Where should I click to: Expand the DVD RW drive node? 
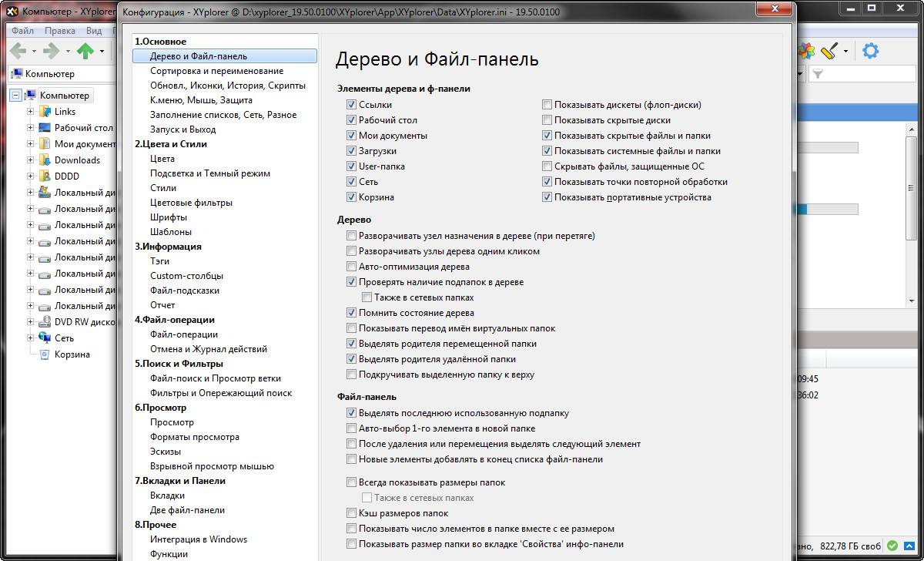tap(31, 322)
